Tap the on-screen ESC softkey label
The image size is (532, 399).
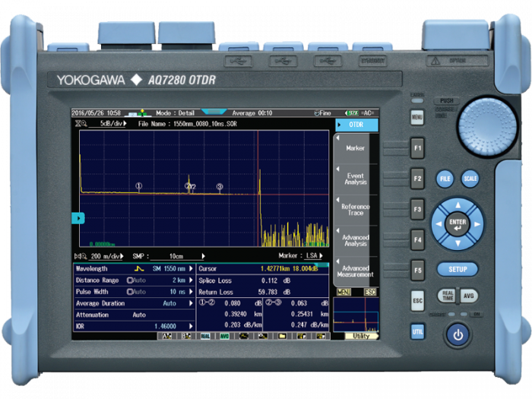click(x=370, y=292)
